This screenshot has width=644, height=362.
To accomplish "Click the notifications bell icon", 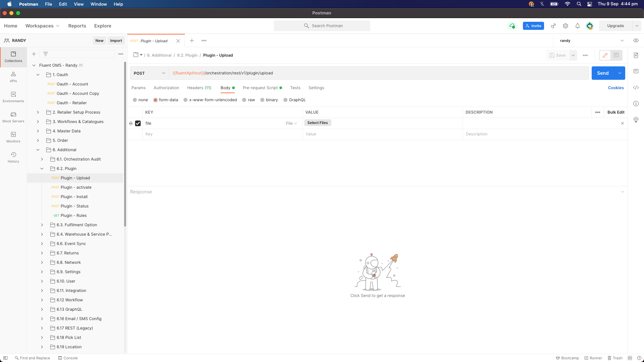I will tap(578, 26).
